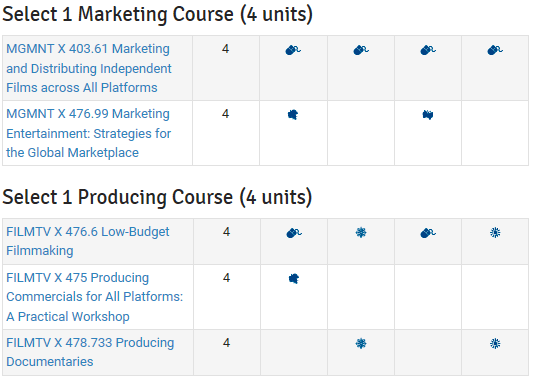534x380 pixels.
Task: Click the Select 1 Marketing Course heading
Action: 157,14
